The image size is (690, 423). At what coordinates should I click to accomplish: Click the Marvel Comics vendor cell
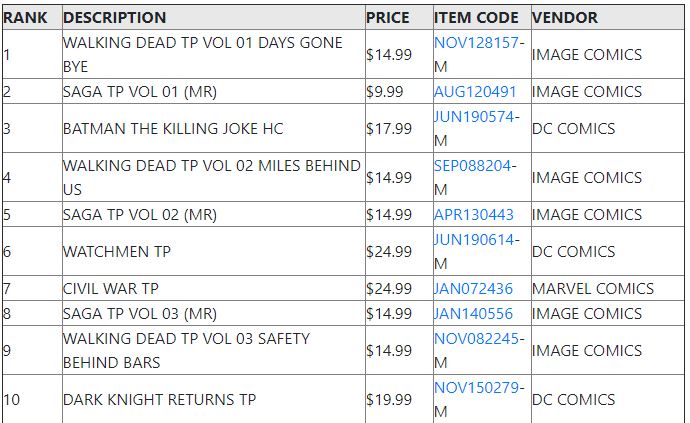click(x=608, y=289)
